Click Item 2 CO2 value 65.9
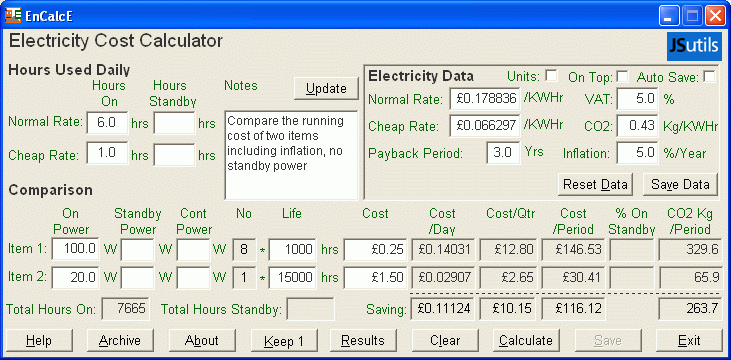The image size is (731, 360). pos(690,277)
